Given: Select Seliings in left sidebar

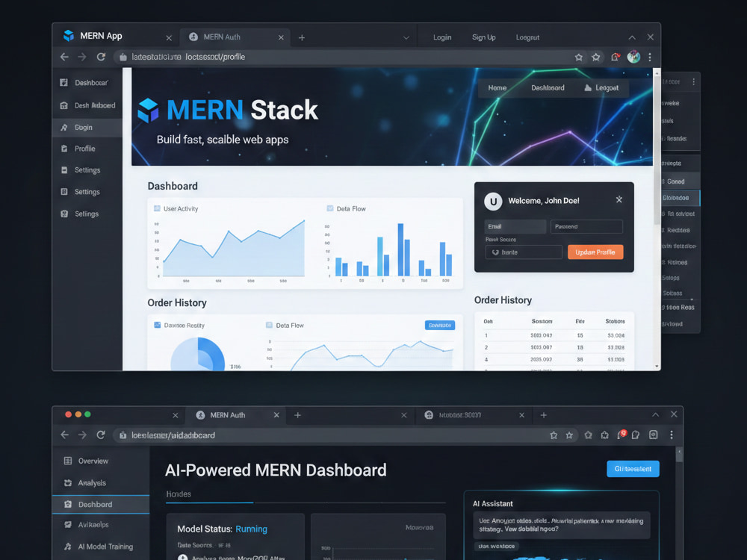Looking at the screenshot, I should click(87, 214).
